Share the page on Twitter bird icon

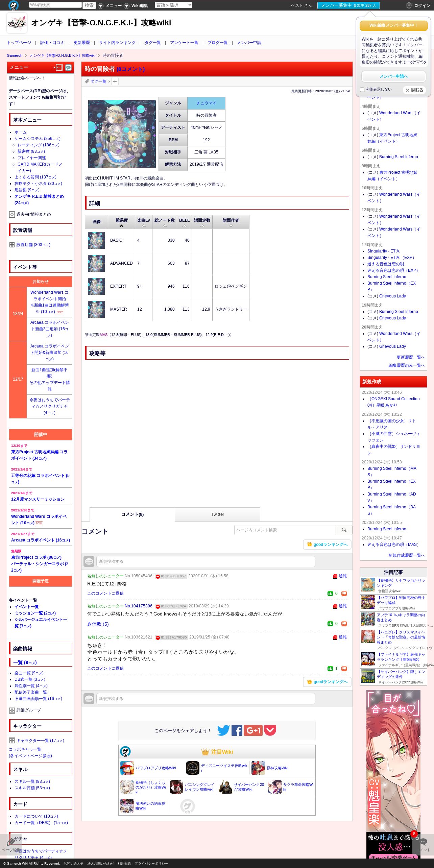click(x=223, y=730)
